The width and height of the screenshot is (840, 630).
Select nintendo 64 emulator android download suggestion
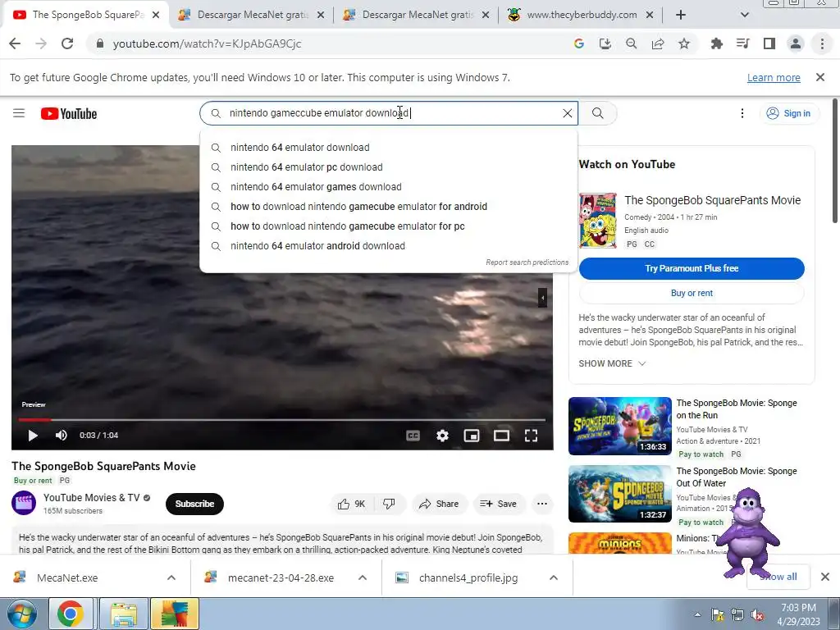388,246
